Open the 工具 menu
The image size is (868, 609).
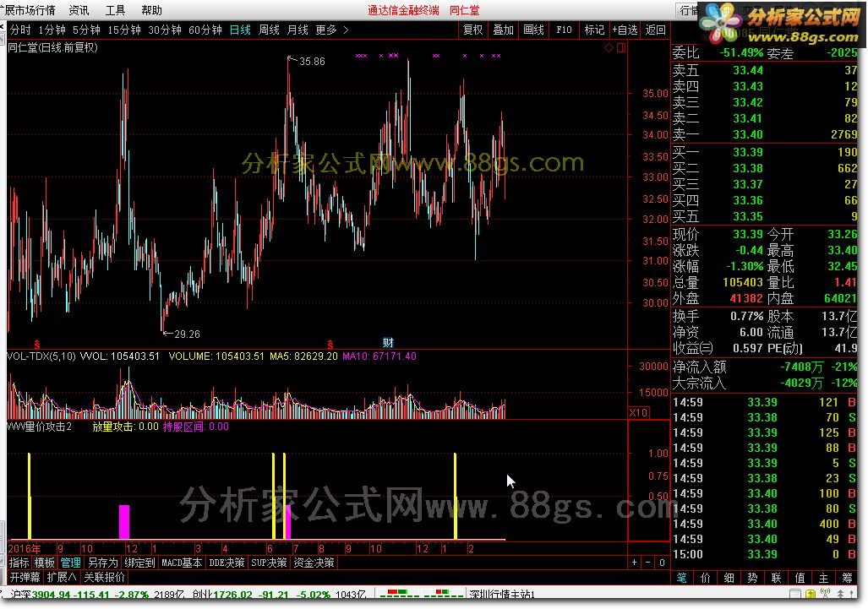115,10
